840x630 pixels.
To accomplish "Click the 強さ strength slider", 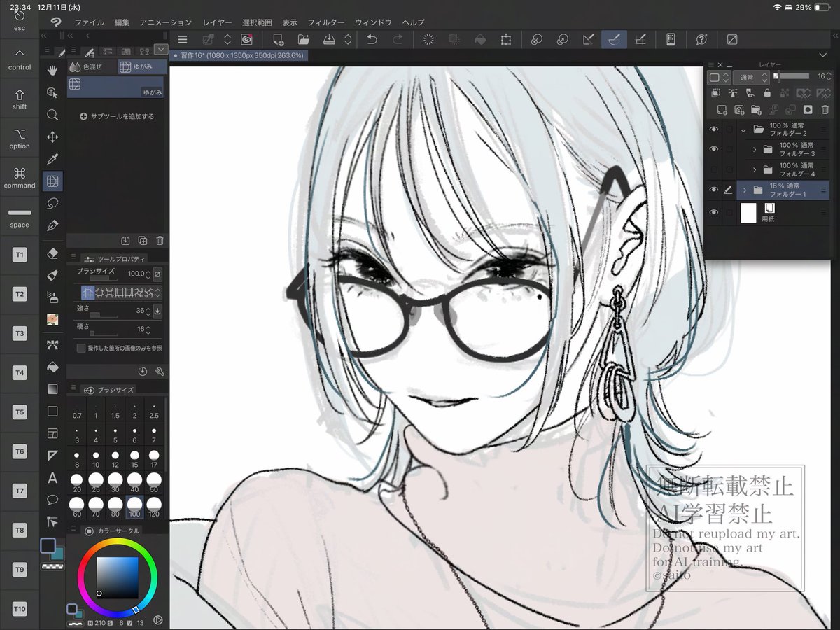I will tap(104, 314).
